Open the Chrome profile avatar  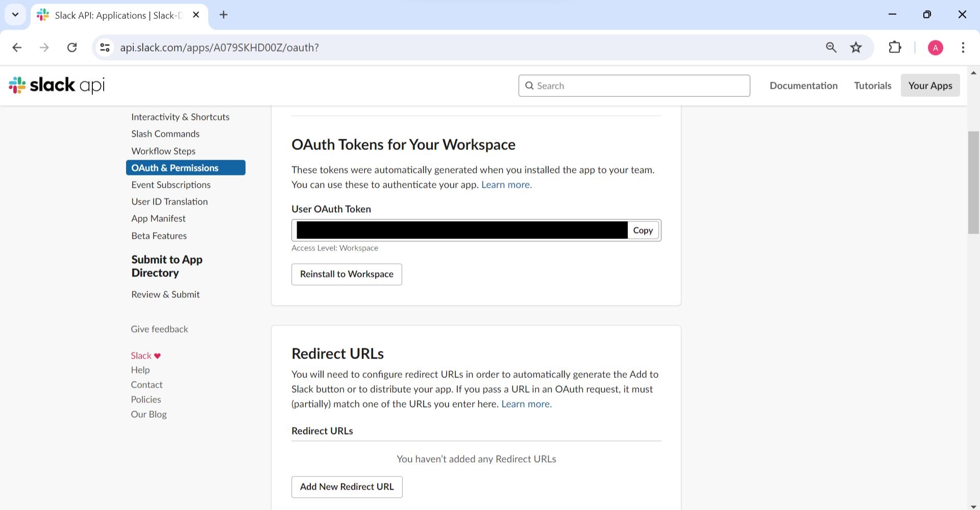(935, 47)
